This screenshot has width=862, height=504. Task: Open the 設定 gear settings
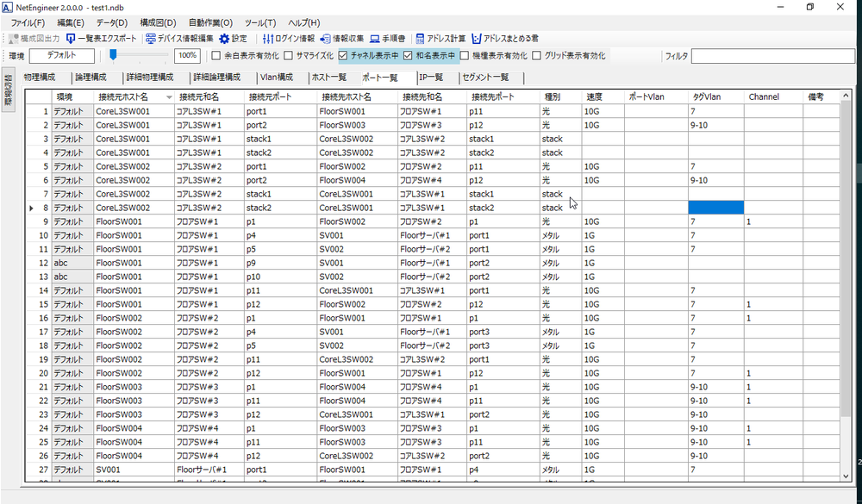(x=224, y=39)
